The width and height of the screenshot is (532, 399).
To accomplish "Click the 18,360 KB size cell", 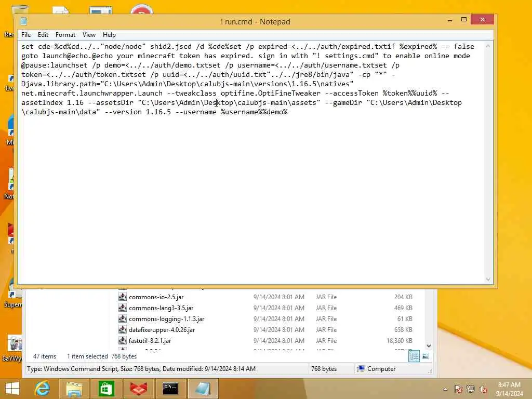I will (x=400, y=340).
